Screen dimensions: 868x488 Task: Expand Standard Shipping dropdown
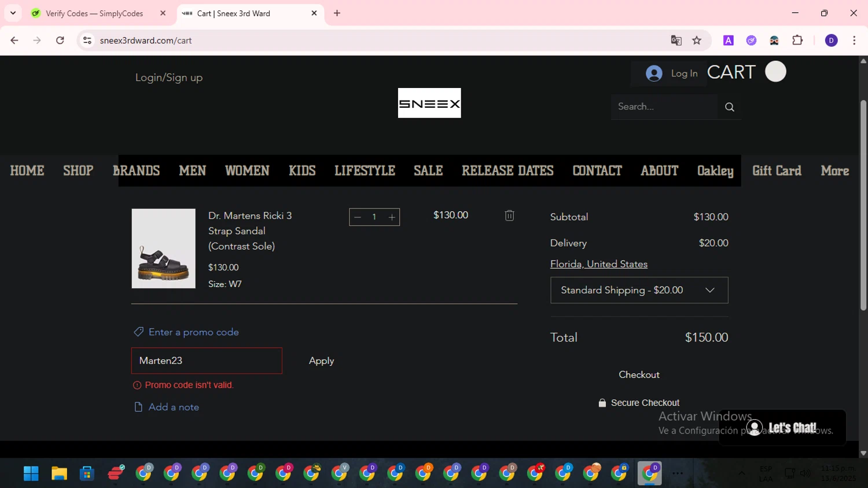639,290
